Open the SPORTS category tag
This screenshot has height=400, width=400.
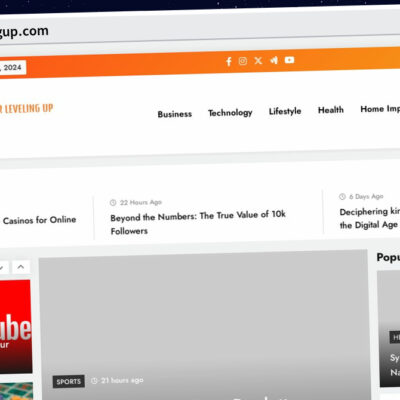[x=69, y=381]
